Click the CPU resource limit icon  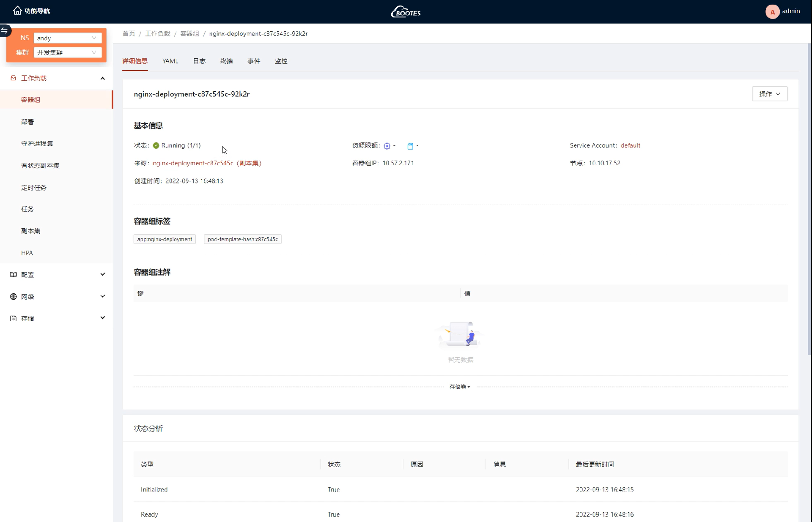387,146
